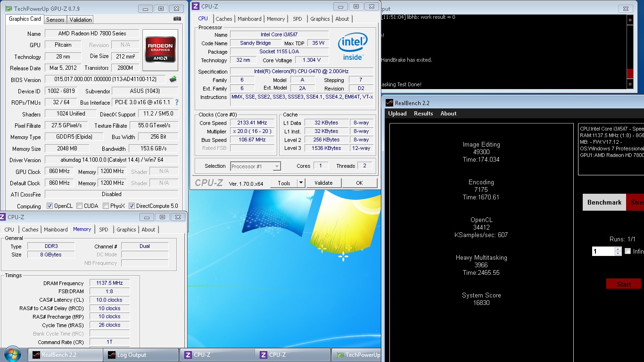Screen dimensions: 644x362
Task: Click the OK button in CPU-Z
Action: 359,183
